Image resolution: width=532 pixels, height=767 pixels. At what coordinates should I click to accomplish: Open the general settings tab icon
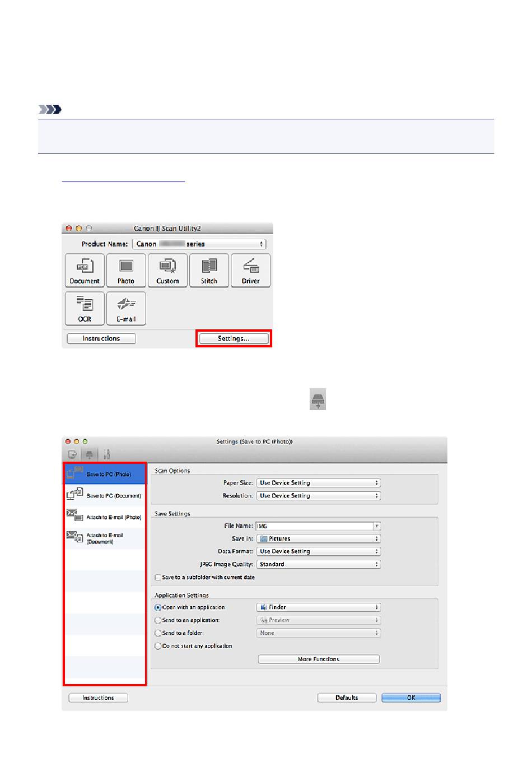[x=106, y=454]
